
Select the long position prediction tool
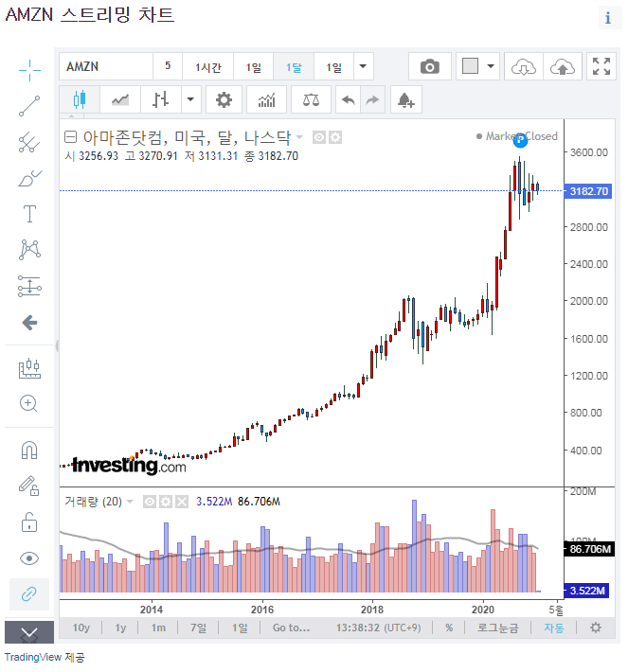coord(29,286)
